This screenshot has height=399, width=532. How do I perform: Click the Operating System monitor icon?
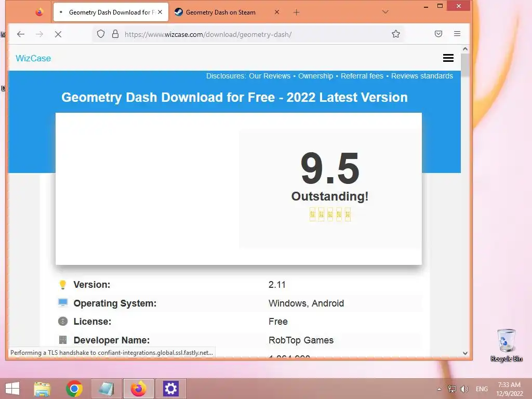coord(63,303)
